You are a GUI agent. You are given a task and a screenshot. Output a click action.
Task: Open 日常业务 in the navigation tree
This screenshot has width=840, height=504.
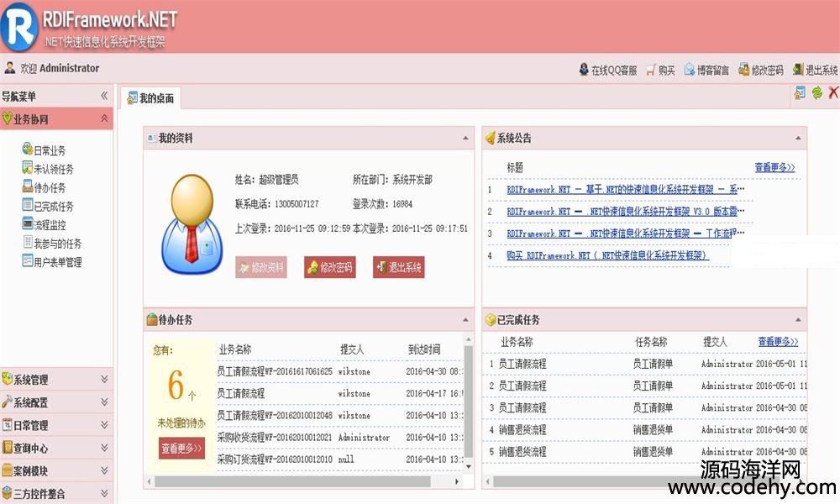pyautogui.click(x=44, y=150)
